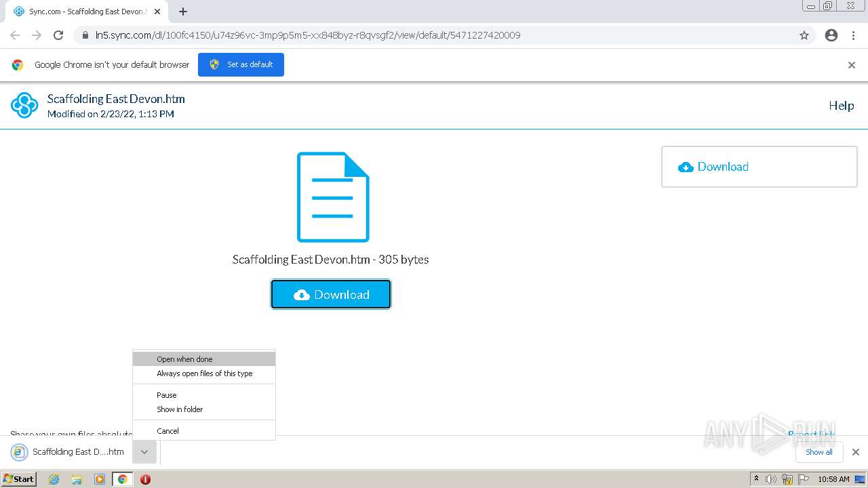Click the Show desktop button
This screenshot has height=488, width=868.
(x=861, y=479)
